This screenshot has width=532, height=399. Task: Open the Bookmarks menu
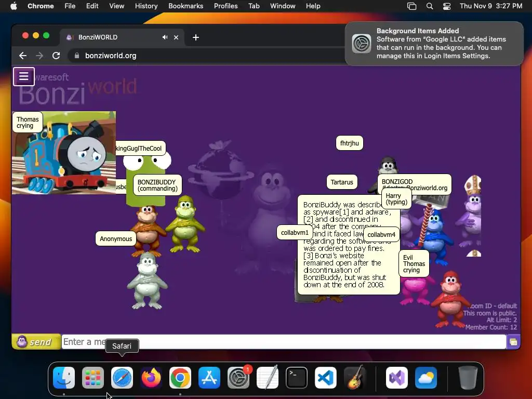tap(186, 6)
